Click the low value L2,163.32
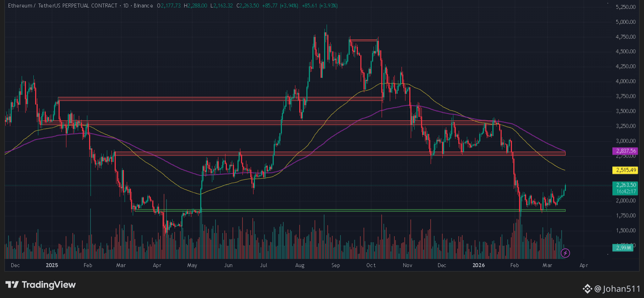644x298 pixels. (222, 6)
